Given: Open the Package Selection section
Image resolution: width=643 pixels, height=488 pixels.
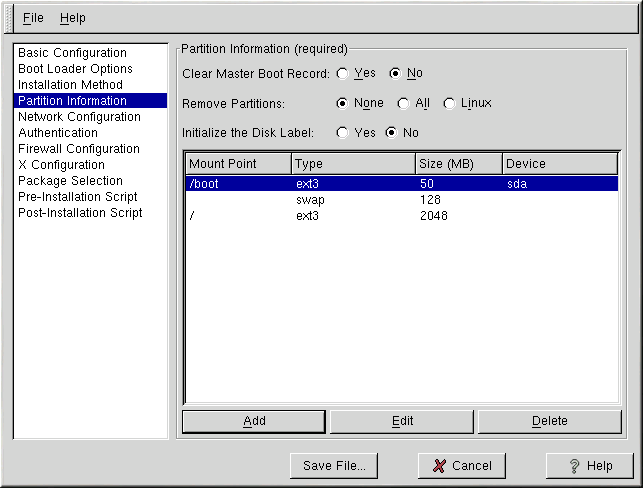Looking at the screenshot, I should [x=70, y=181].
